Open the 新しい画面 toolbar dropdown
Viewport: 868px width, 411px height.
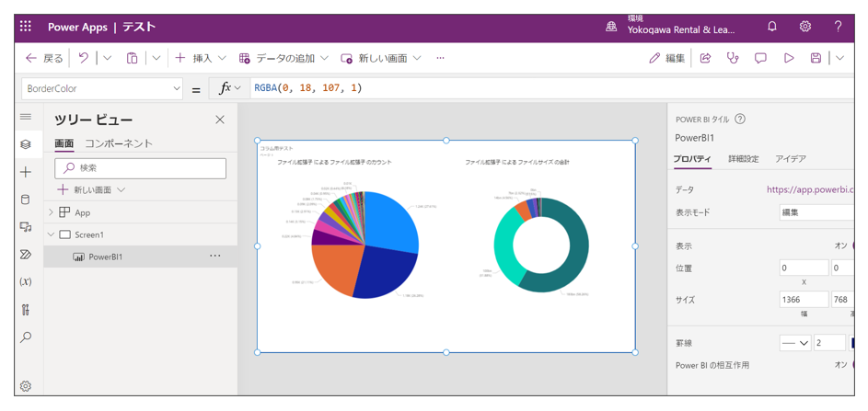pyautogui.click(x=381, y=58)
